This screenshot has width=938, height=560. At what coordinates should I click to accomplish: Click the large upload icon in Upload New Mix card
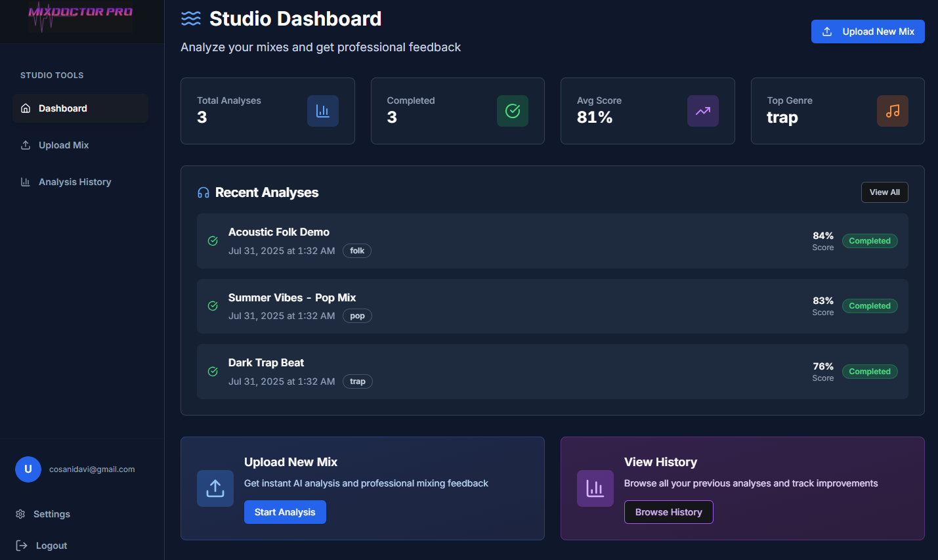pyautogui.click(x=215, y=488)
